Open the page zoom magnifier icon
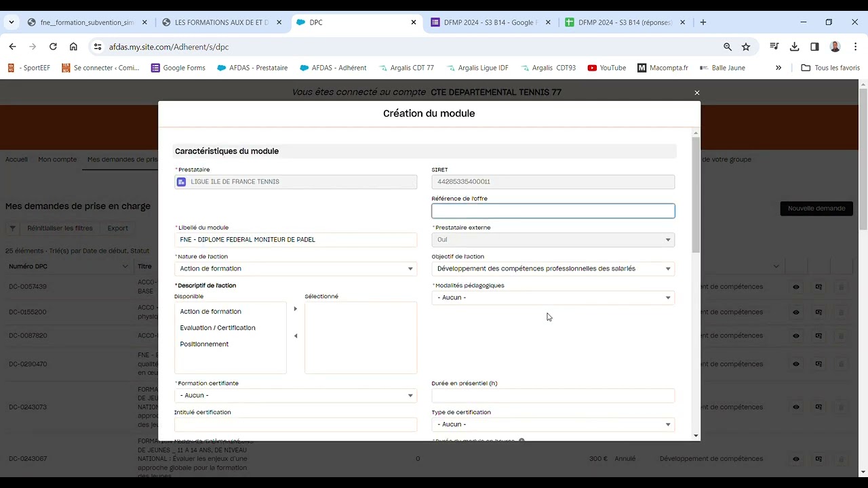This screenshot has height=488, width=868. click(728, 47)
